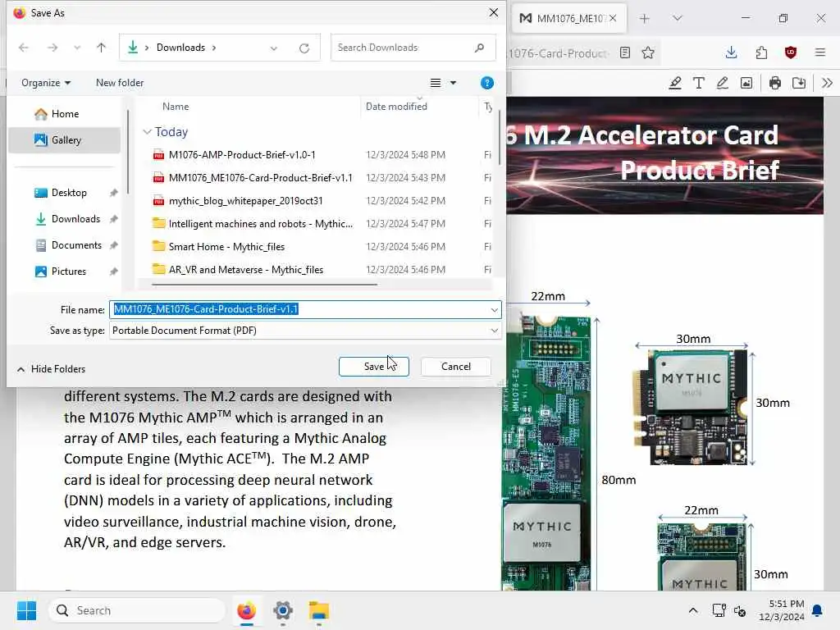Image resolution: width=840 pixels, height=630 pixels.
Task: Select AR_VR and Metaverse folder
Action: 246,270
